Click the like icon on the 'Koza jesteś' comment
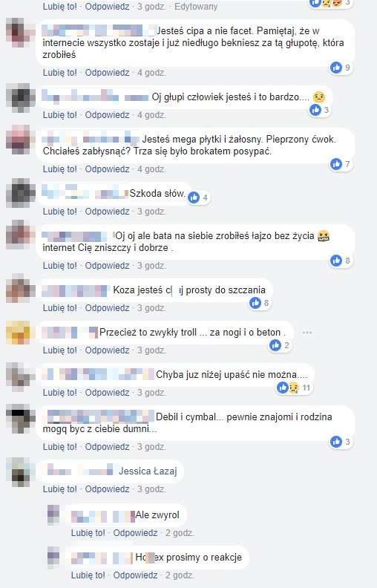The height and width of the screenshot is (588, 377). pos(255,303)
